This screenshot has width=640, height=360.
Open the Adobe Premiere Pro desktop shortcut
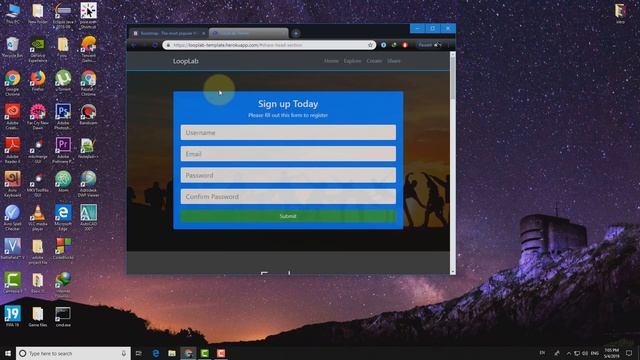click(63, 150)
